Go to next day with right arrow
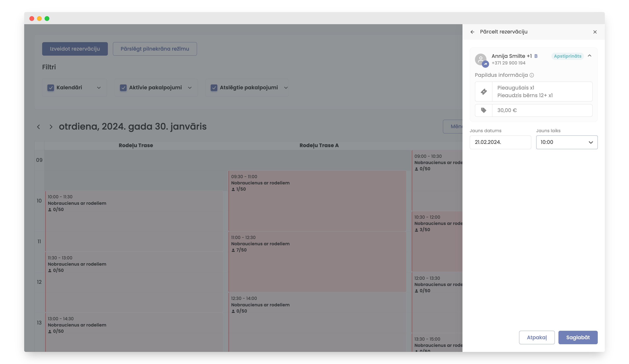Viewport: 629px width, 364px height. pyautogui.click(x=51, y=127)
